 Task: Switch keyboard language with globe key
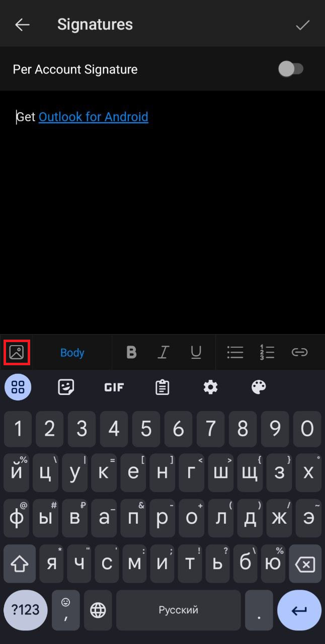coord(98,610)
